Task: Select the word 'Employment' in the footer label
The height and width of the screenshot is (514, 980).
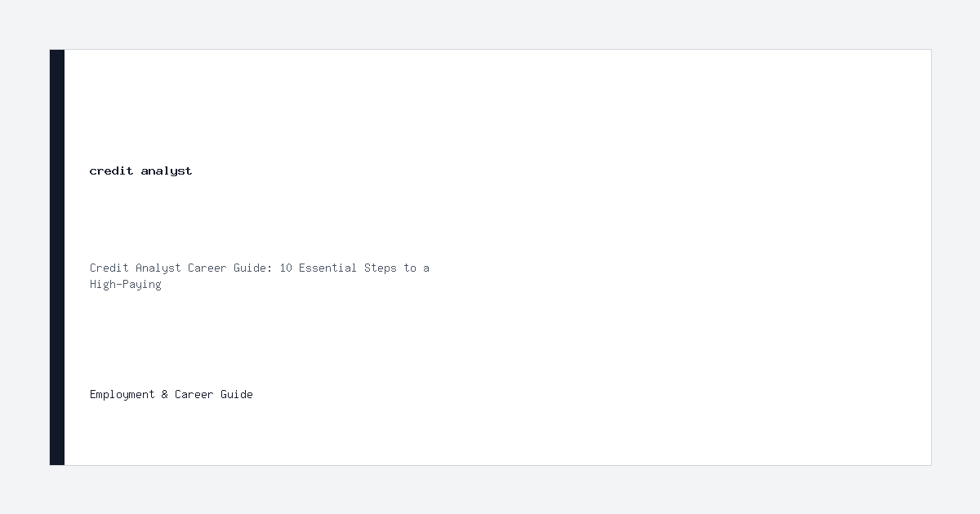Action: [x=122, y=394]
